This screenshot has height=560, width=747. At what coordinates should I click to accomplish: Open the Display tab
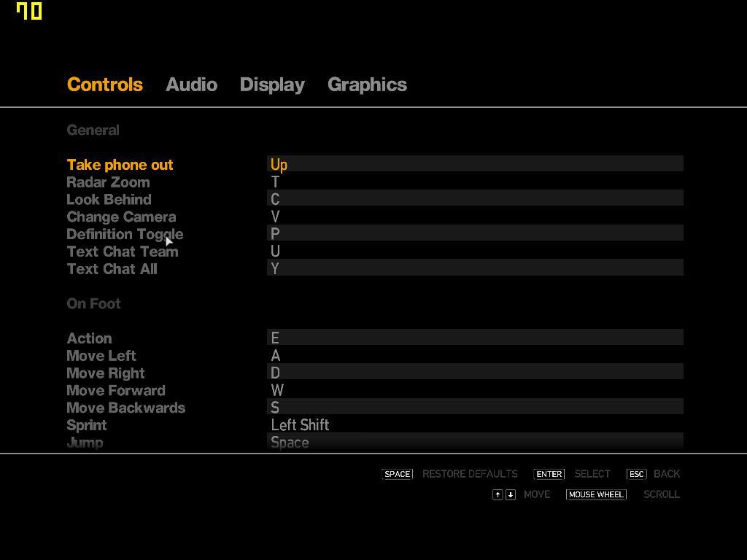(x=272, y=85)
